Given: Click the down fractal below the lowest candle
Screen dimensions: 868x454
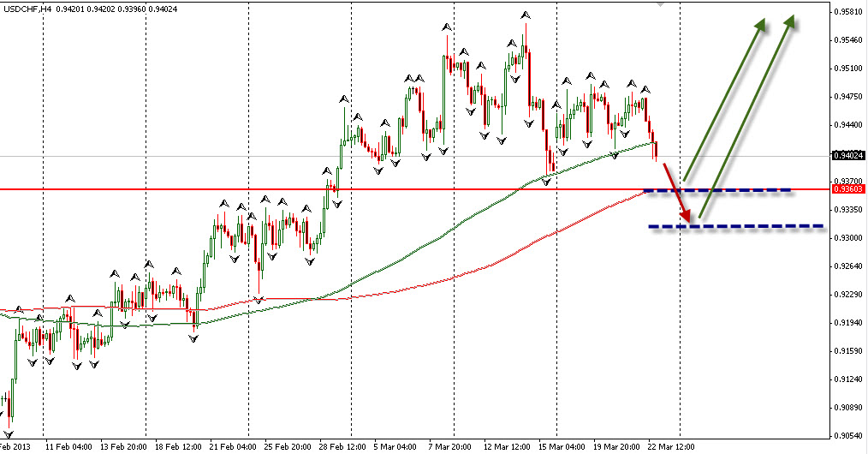Looking at the screenshot, I should 9,434.
